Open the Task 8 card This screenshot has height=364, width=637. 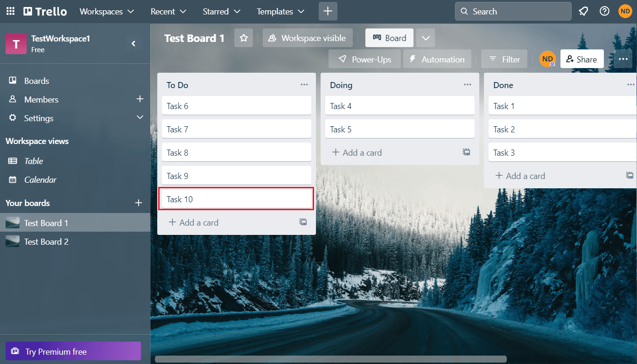[x=237, y=152]
